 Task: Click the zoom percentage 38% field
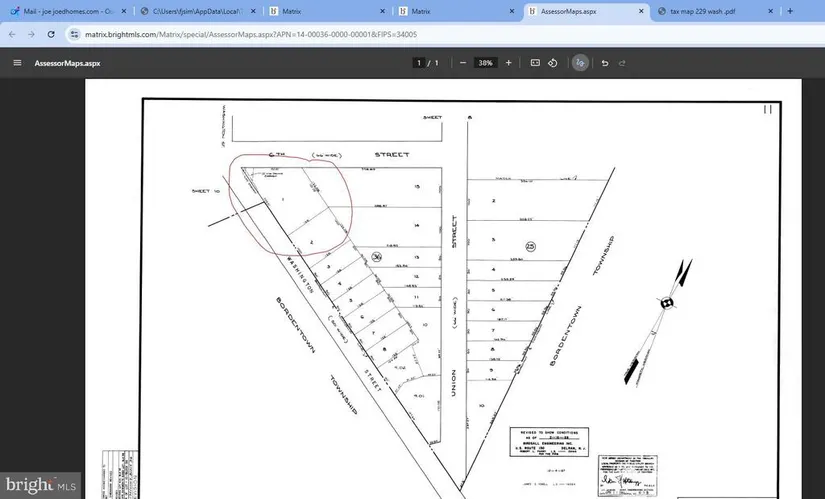pyautogui.click(x=485, y=63)
